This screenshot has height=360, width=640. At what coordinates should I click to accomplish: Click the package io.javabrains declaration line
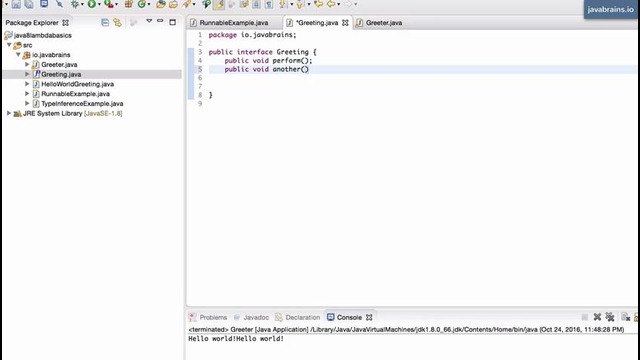252,35
